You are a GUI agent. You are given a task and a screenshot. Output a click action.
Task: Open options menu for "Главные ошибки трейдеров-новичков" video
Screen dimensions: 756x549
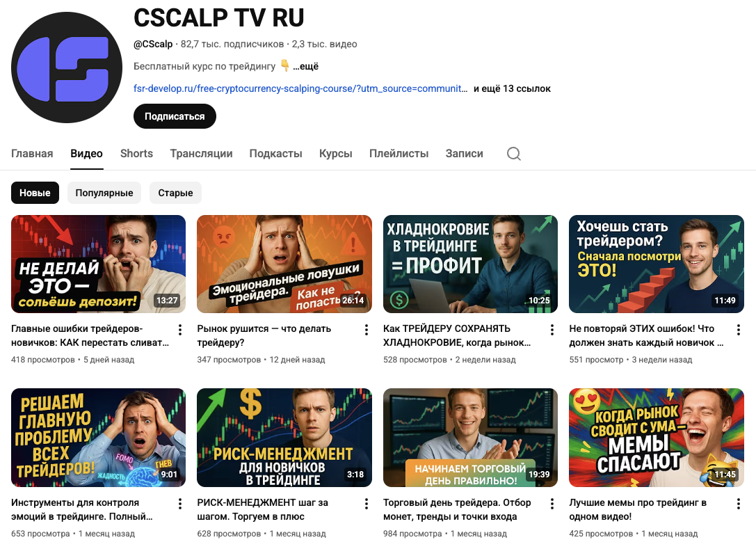180,330
